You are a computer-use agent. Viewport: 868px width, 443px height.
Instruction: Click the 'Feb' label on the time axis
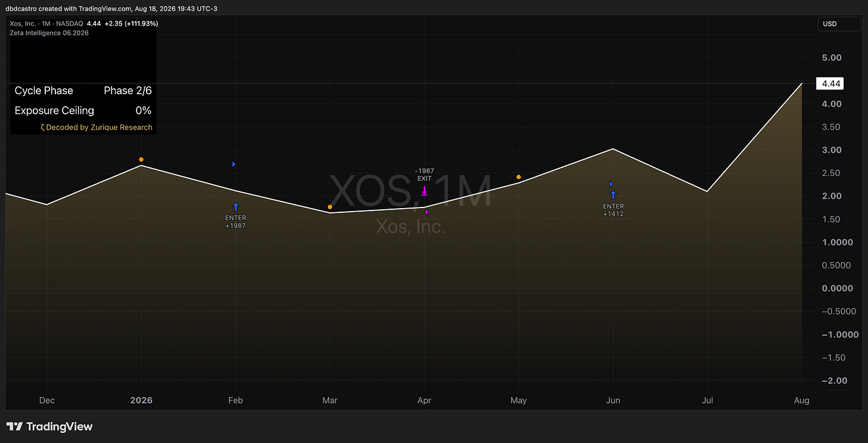[x=235, y=401]
